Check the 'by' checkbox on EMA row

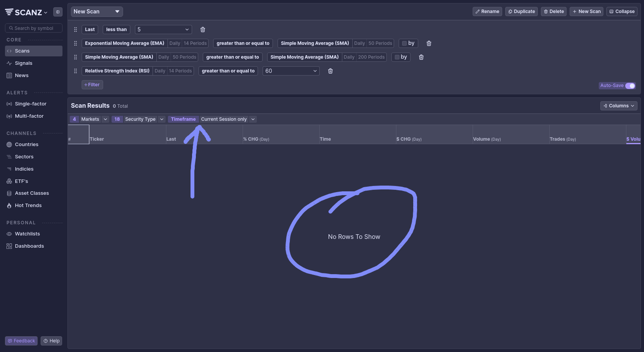coord(404,43)
